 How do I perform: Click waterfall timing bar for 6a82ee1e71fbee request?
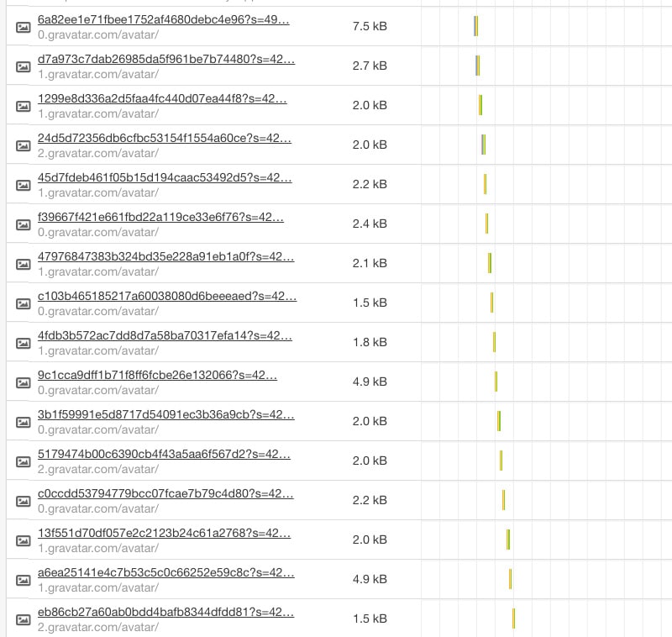[475, 27]
